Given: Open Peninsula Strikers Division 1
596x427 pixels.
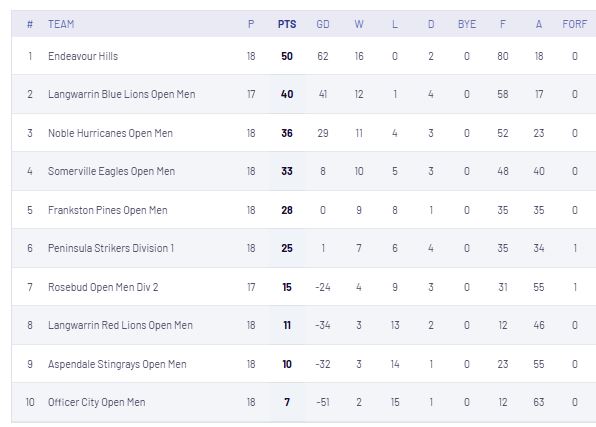Looking at the screenshot, I should (111, 248).
